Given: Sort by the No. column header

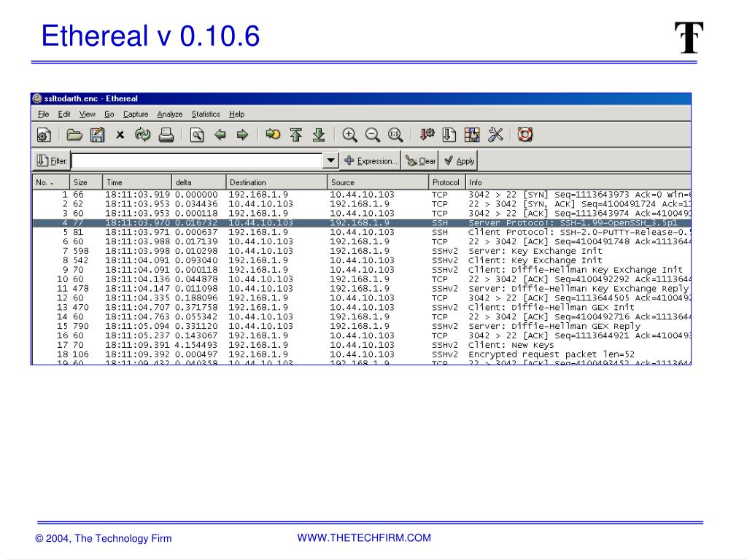Looking at the screenshot, I should [51, 182].
